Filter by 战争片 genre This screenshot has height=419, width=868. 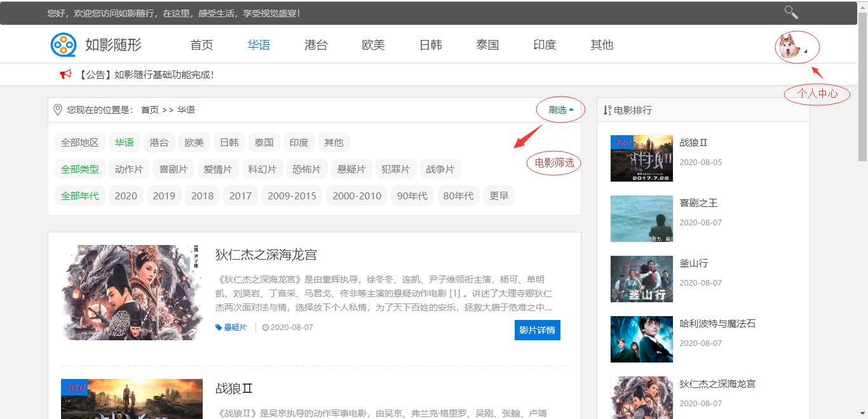[x=440, y=169]
